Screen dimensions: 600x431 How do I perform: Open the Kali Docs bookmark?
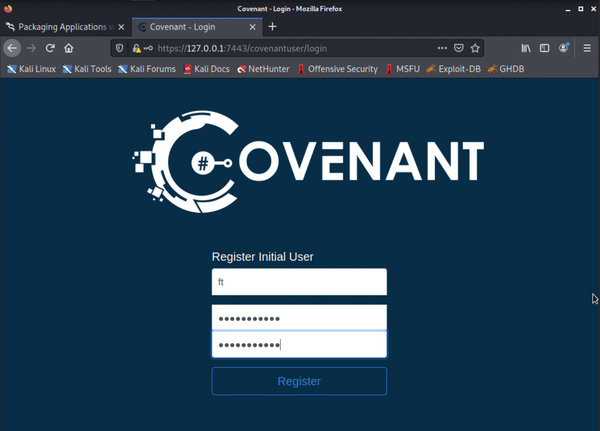point(207,69)
